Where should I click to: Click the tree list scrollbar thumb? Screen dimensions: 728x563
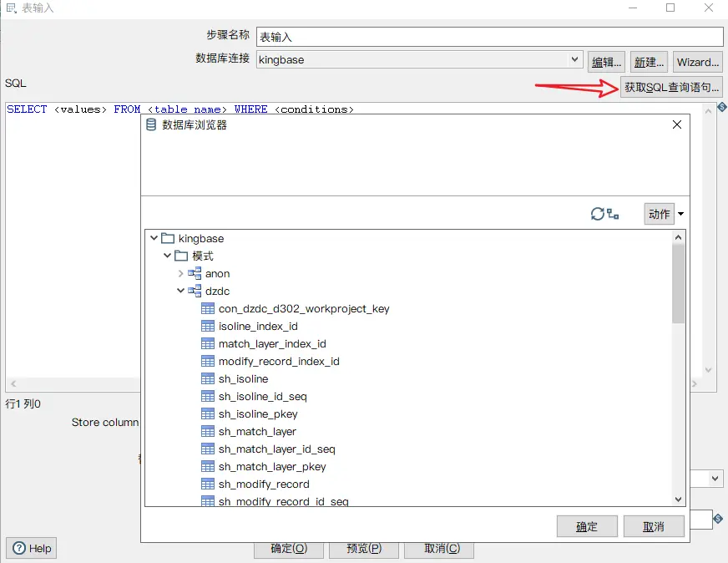(x=678, y=283)
